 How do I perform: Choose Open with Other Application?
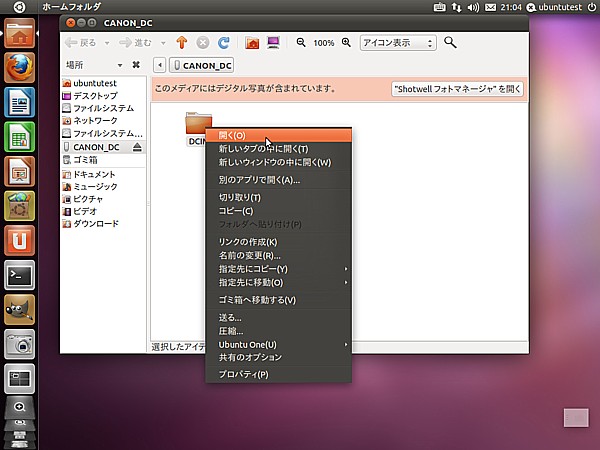[279, 180]
